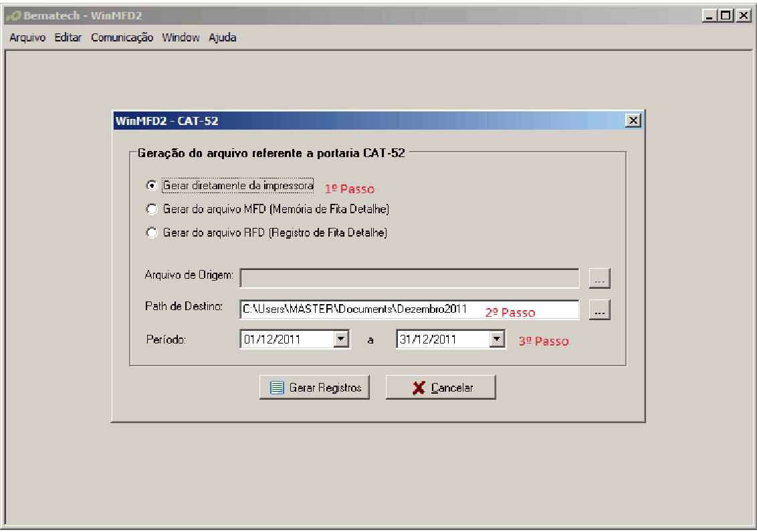
Task: Click the Bematech logo icon in title bar
Action: [x=13, y=15]
